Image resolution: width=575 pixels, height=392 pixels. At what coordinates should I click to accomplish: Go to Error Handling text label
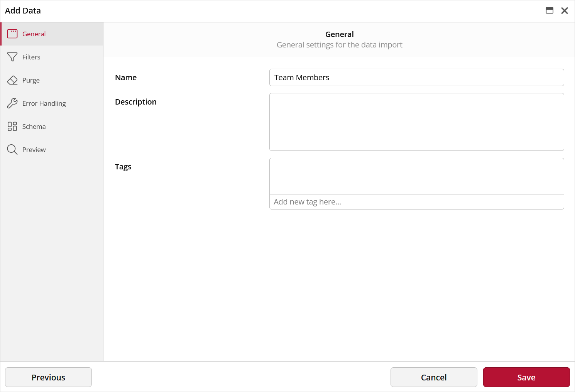pos(44,103)
